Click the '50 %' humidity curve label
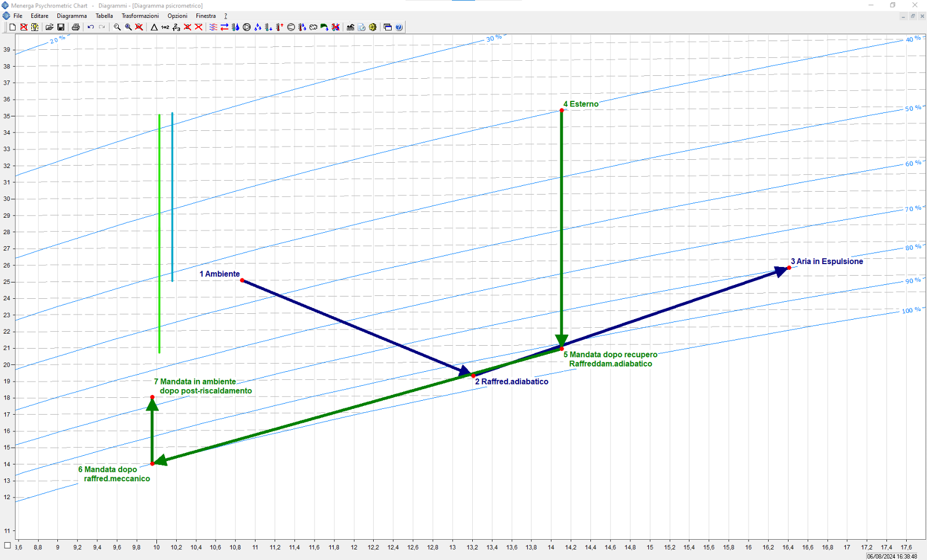Image resolution: width=927 pixels, height=560 pixels. pos(913,108)
